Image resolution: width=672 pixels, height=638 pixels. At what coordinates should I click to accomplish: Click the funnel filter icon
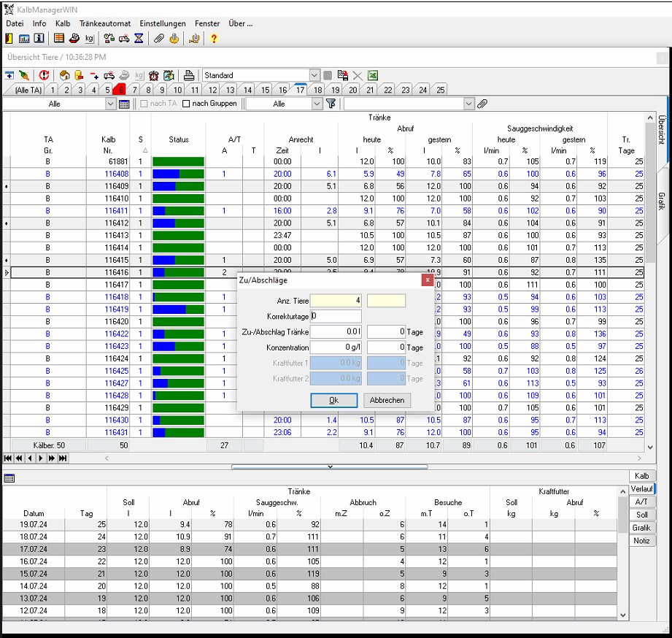[331, 104]
